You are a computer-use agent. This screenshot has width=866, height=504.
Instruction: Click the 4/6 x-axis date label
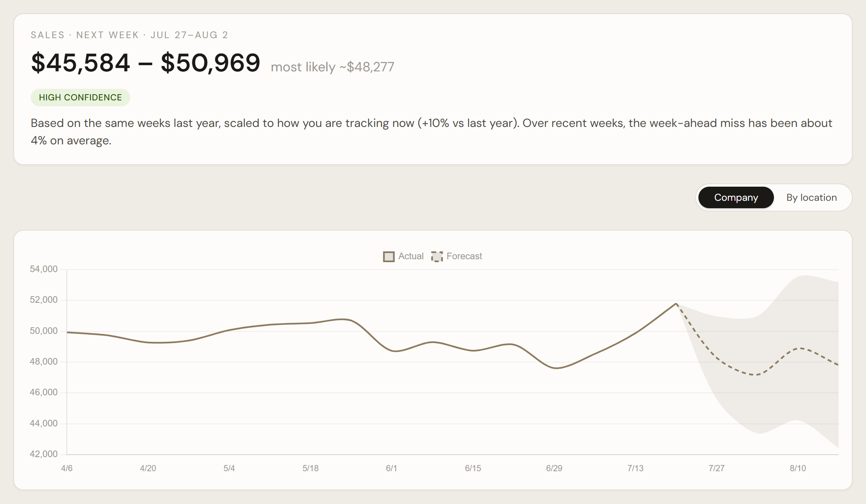tap(67, 468)
